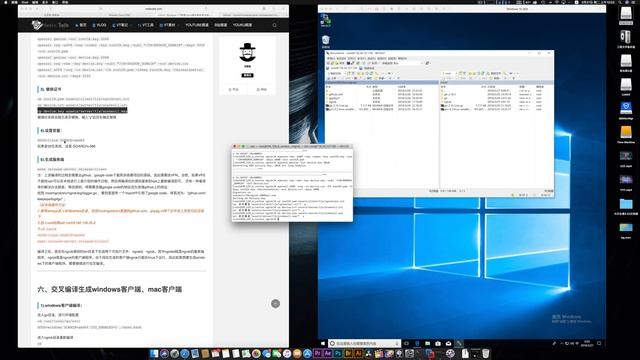Viewport: 640px width, 360px height.
Task: Click the Apple menu icon
Action: pos(5,2)
